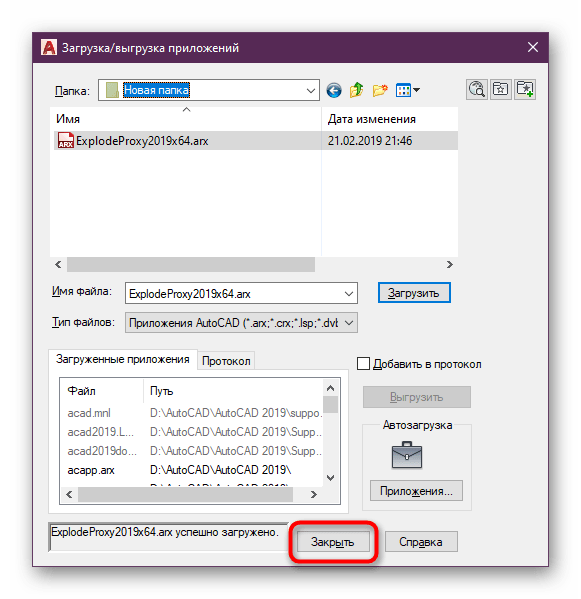Create a new folder icon
Viewport: 581px width, 599px height.
coord(380,90)
